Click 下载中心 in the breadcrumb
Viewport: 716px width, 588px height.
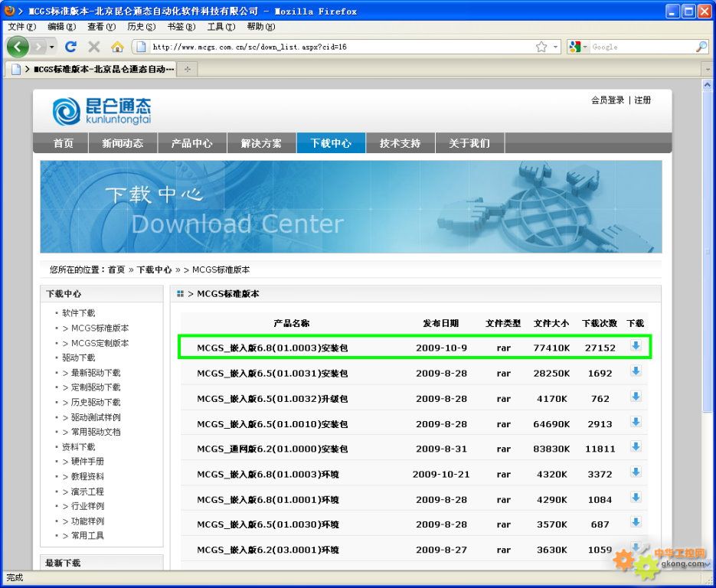point(155,269)
